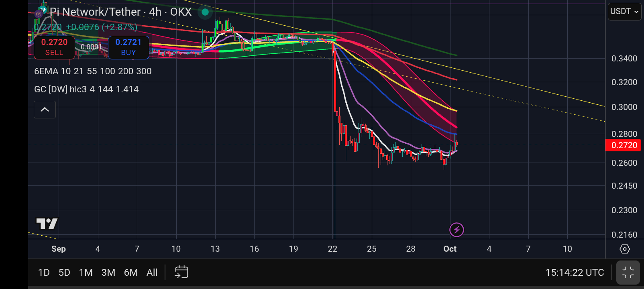Click the 0.2160 price scale label

pos(624,235)
